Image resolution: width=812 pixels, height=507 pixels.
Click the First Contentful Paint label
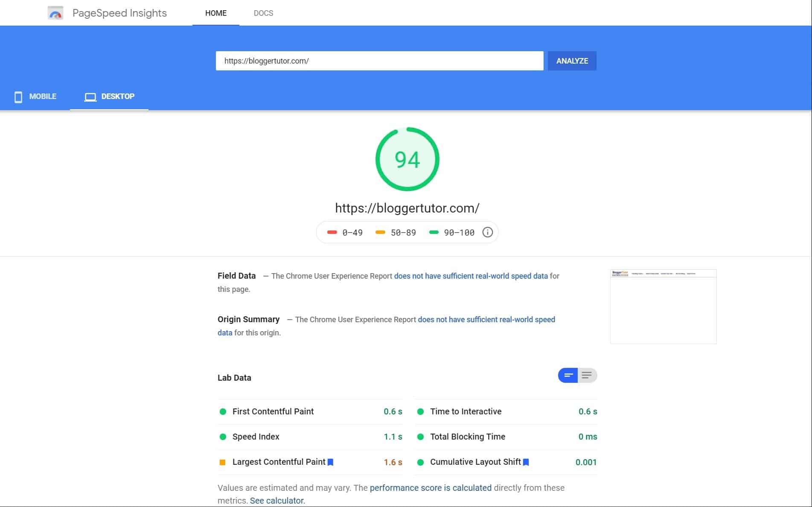pyautogui.click(x=273, y=411)
